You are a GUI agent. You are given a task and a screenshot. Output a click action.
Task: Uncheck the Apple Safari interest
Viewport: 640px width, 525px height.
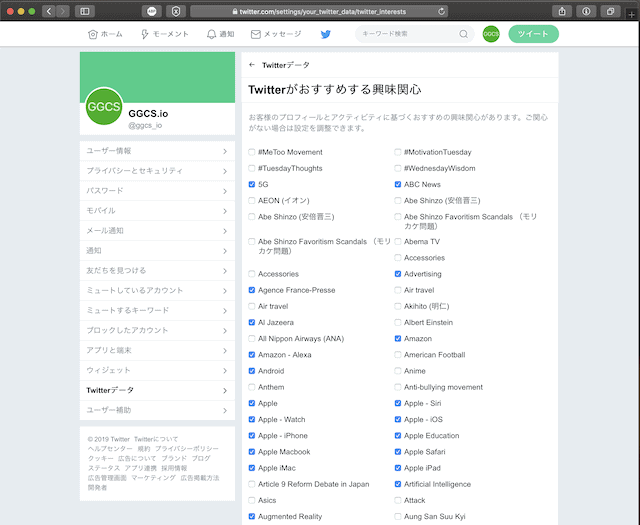pyautogui.click(x=398, y=452)
